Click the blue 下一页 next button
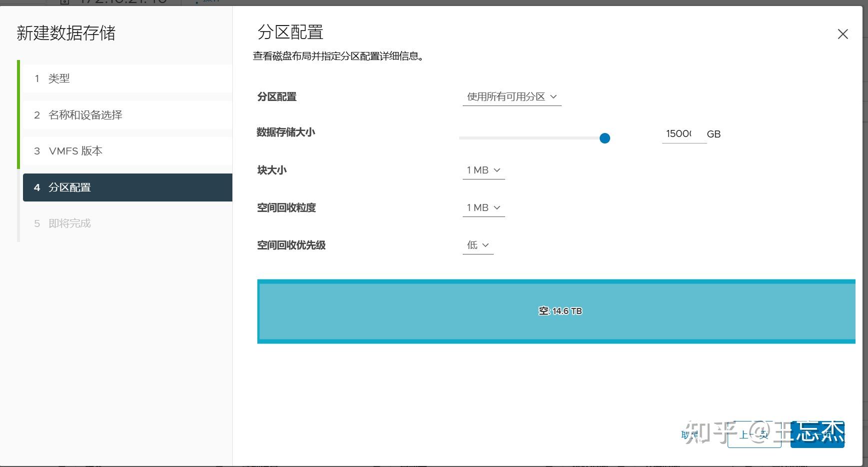The width and height of the screenshot is (868, 467). click(x=817, y=434)
